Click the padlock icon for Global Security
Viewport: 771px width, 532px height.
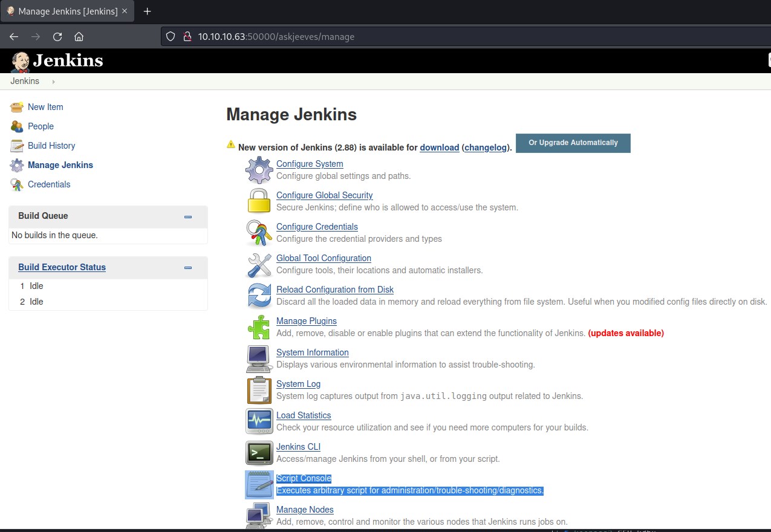pos(259,201)
